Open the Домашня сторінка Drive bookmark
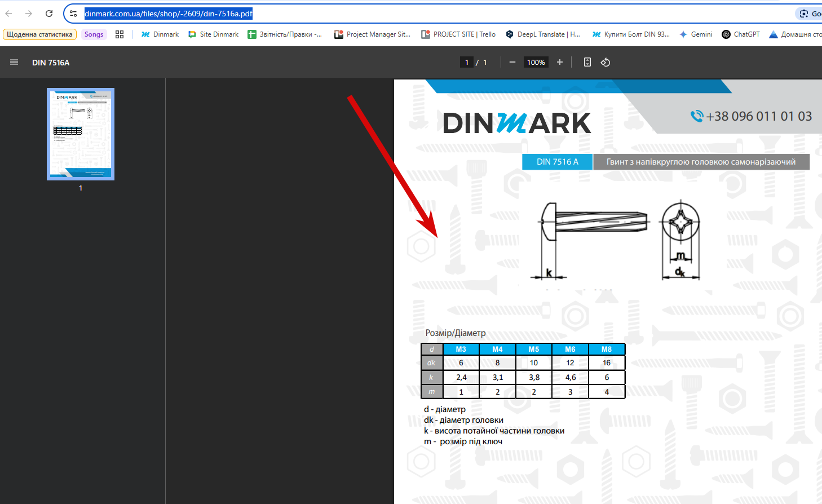The height and width of the screenshot is (504, 822). pyautogui.click(x=795, y=34)
